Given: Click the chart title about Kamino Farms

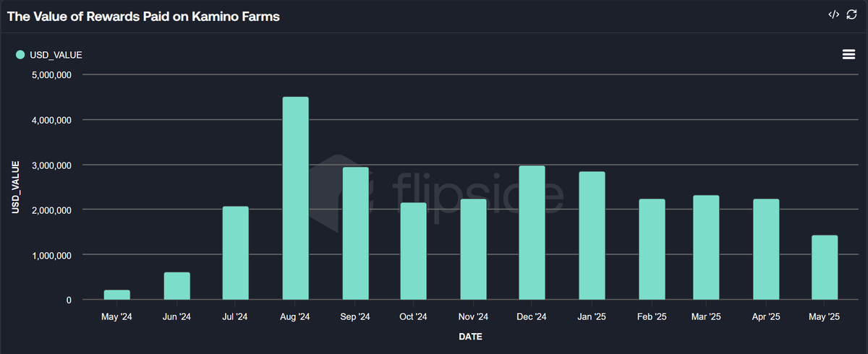Looking at the screenshot, I should pyautogui.click(x=143, y=16).
